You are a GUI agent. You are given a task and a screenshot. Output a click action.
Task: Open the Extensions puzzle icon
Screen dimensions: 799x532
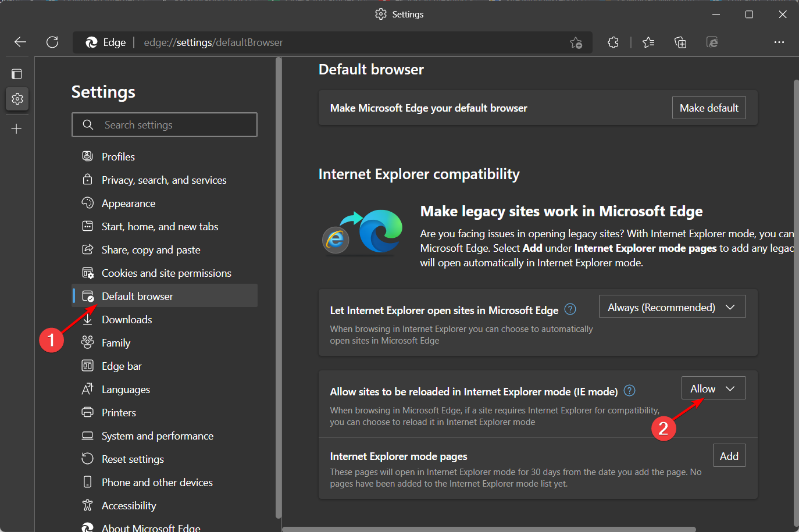click(613, 42)
